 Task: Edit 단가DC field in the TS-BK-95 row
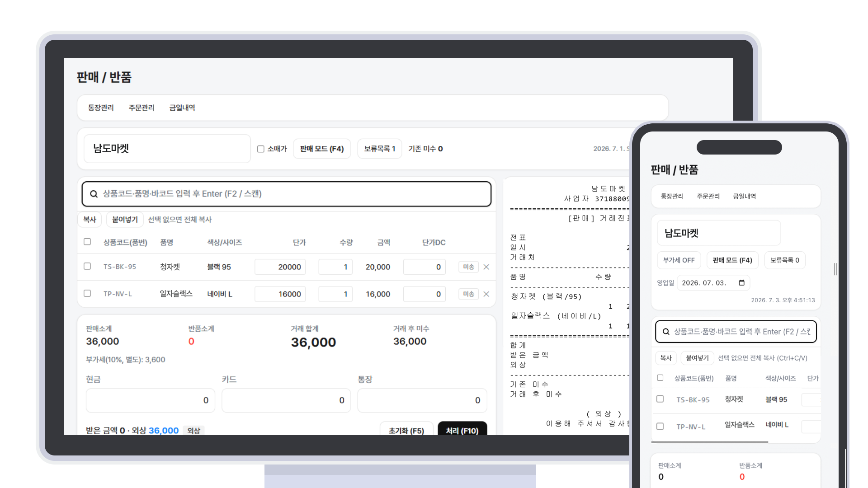(425, 267)
